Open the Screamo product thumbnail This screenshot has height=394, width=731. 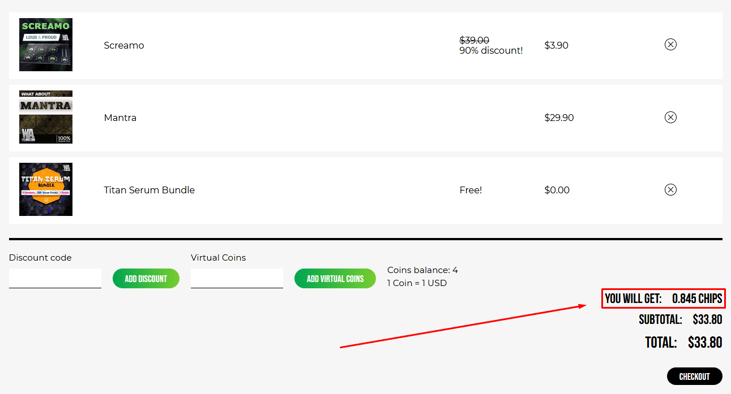(x=46, y=45)
